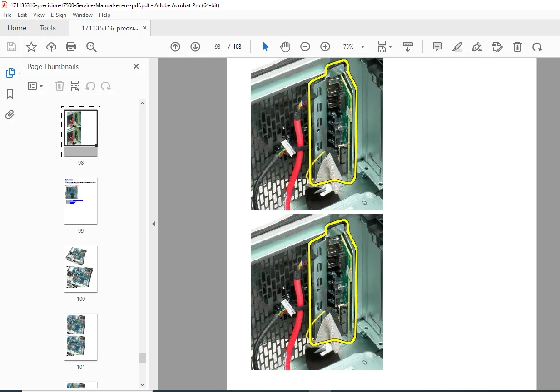The image size is (560, 392).
Task: Rotate thumbnails counterclockwise
Action: tap(90, 86)
